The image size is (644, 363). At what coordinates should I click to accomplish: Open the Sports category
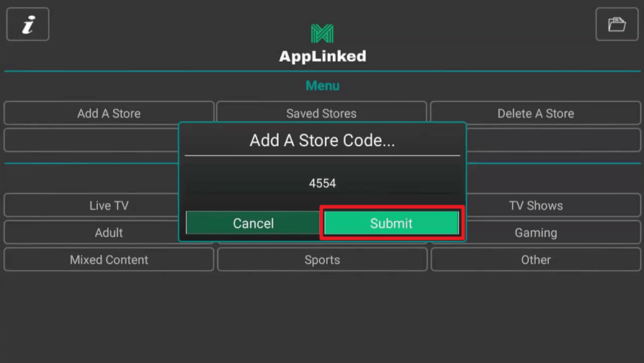[x=323, y=259]
